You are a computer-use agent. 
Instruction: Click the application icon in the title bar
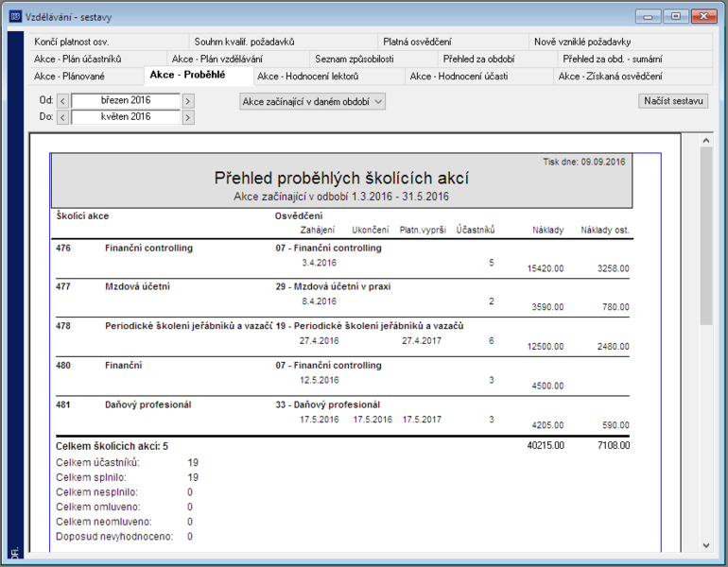pyautogui.click(x=15, y=17)
